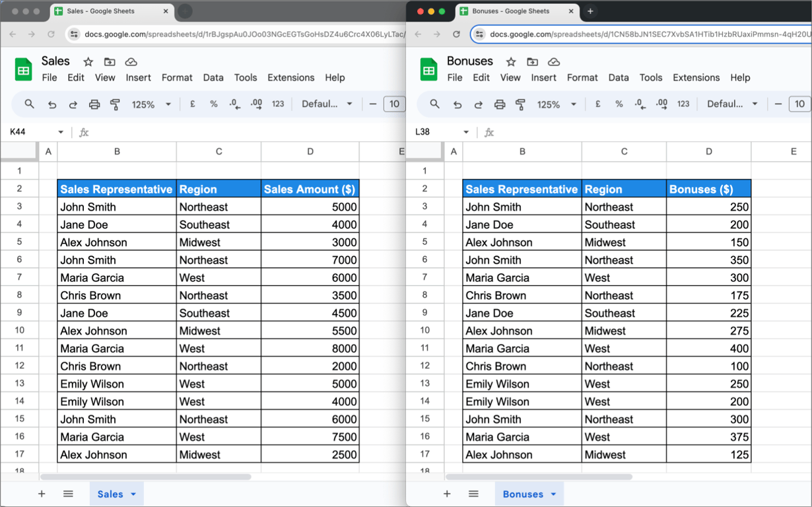Image resolution: width=812 pixels, height=507 pixels.
Task: Click paint format icon in Sales window
Action: pyautogui.click(x=116, y=104)
